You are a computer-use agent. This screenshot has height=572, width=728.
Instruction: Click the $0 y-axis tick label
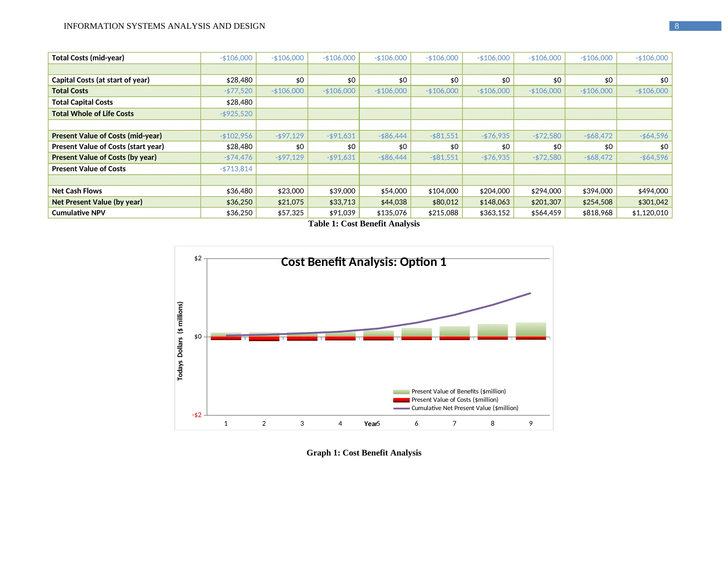click(198, 337)
